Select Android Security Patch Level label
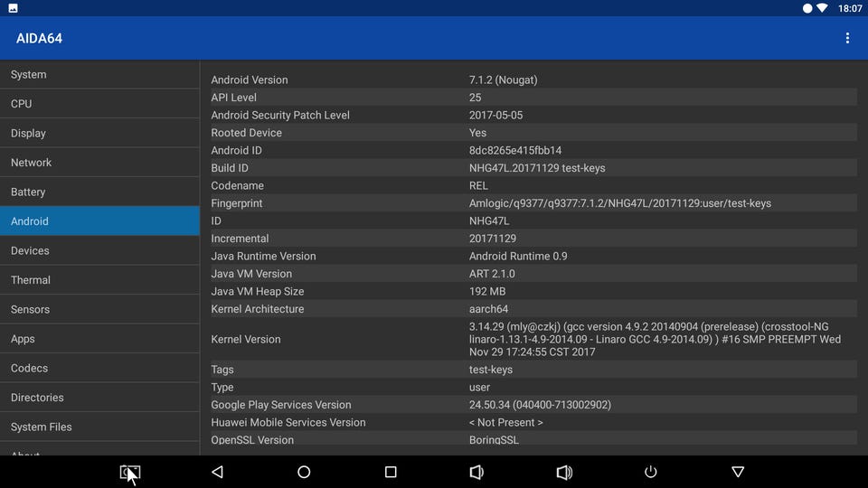Screen dimensions: 868x488 coord(280,115)
